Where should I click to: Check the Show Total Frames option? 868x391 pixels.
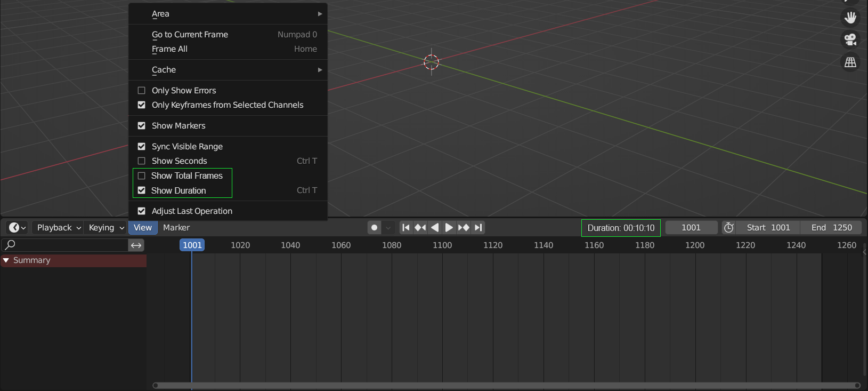tap(142, 175)
